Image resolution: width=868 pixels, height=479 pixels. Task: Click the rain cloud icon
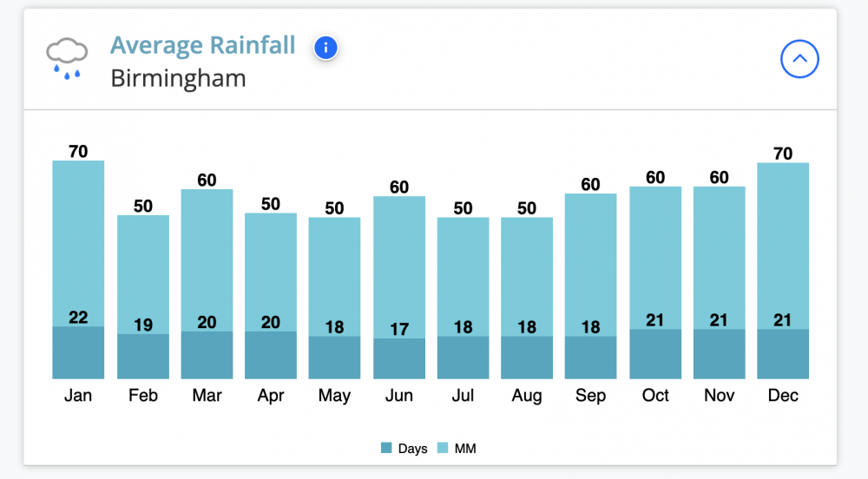[x=67, y=59]
